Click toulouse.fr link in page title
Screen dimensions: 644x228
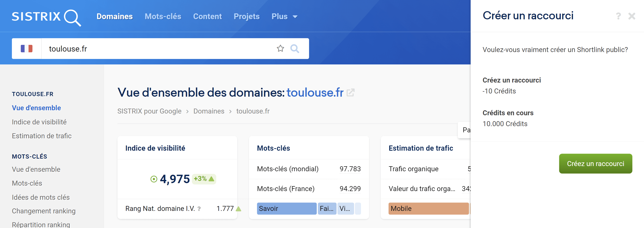[315, 92]
